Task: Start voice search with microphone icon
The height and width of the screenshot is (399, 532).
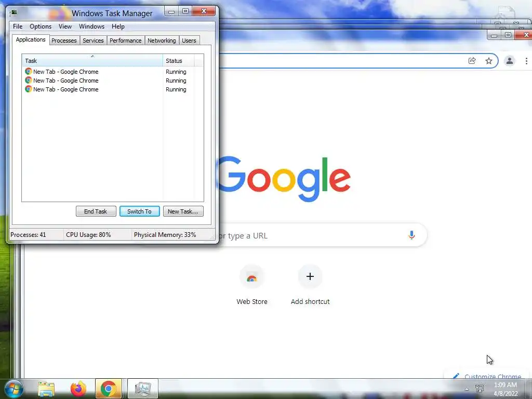Action: pos(411,235)
